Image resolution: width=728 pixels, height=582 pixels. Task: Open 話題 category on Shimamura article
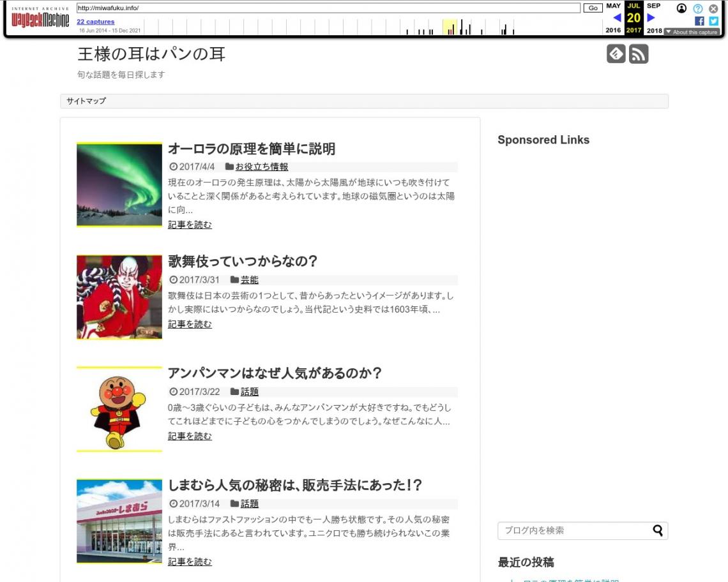point(249,504)
